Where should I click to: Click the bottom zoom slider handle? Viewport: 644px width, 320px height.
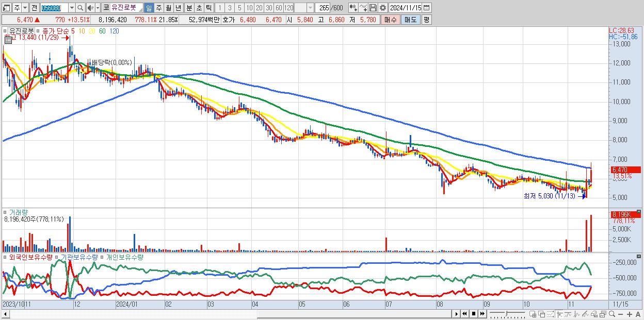507,313
